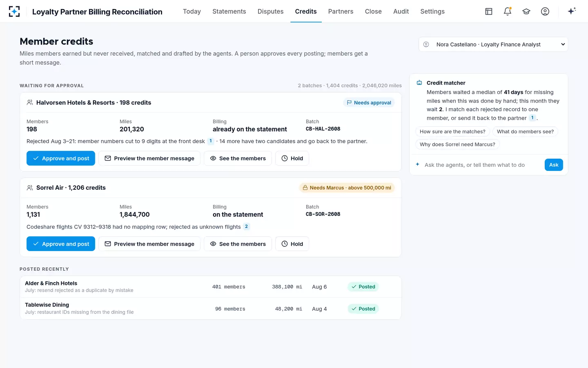Screen dimensions: 588x368
Task: Click the Needs approval status badge
Action: tap(369, 103)
